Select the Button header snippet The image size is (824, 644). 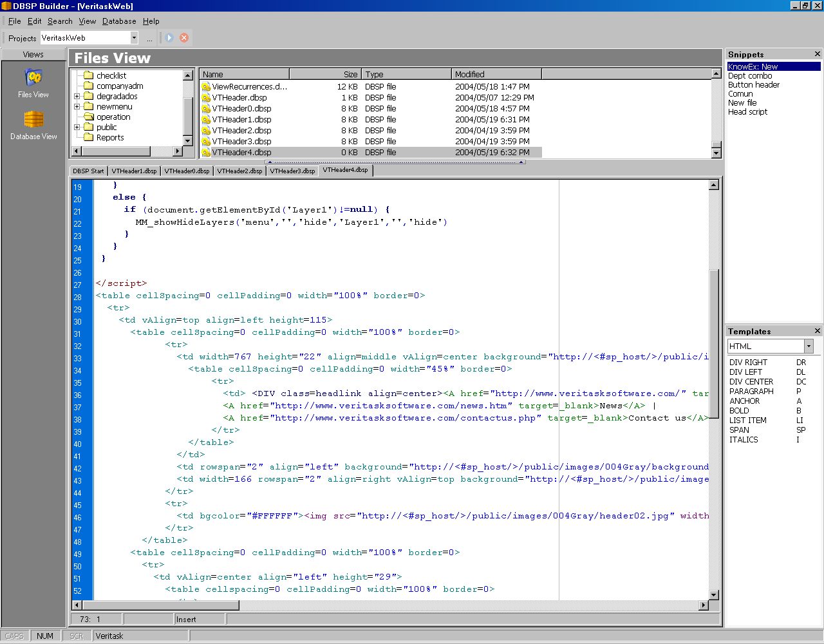pos(754,84)
